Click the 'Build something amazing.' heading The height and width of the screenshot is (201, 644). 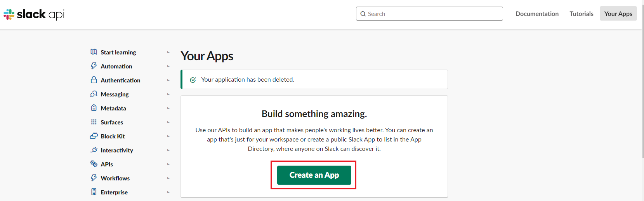pos(314,114)
